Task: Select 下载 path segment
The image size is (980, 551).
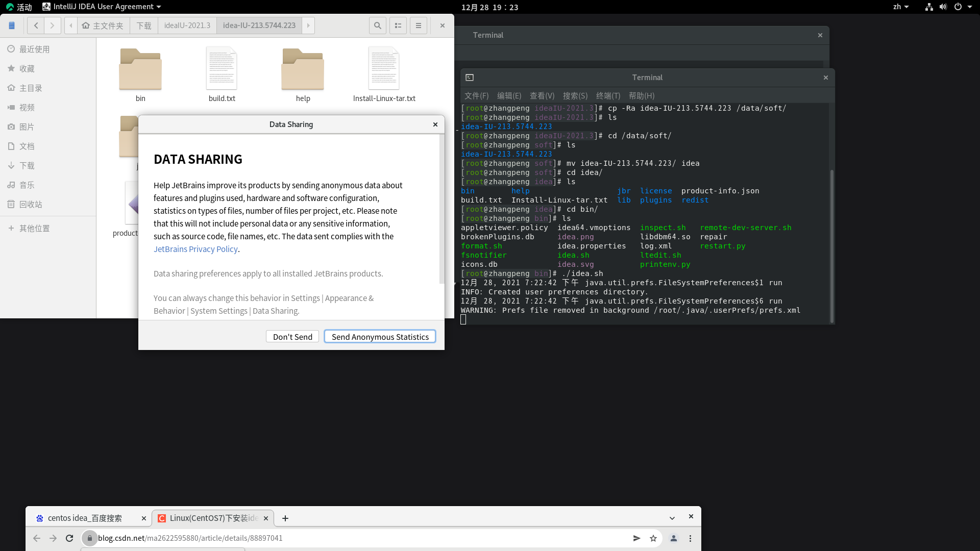Action: [144, 26]
